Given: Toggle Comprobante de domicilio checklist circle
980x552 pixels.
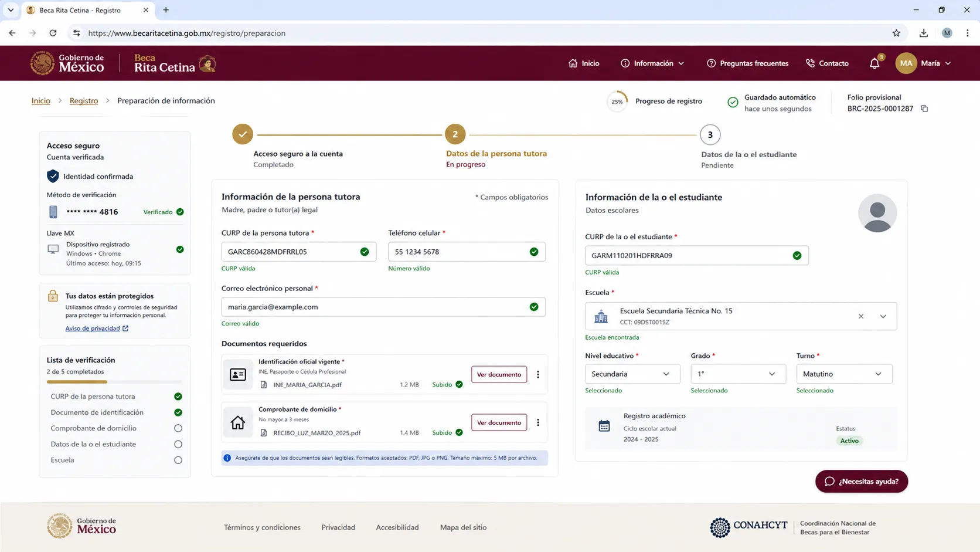Looking at the screenshot, I should tap(178, 428).
